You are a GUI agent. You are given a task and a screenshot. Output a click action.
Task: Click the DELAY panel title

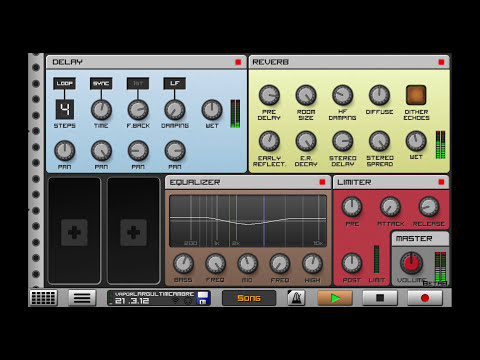67,62
